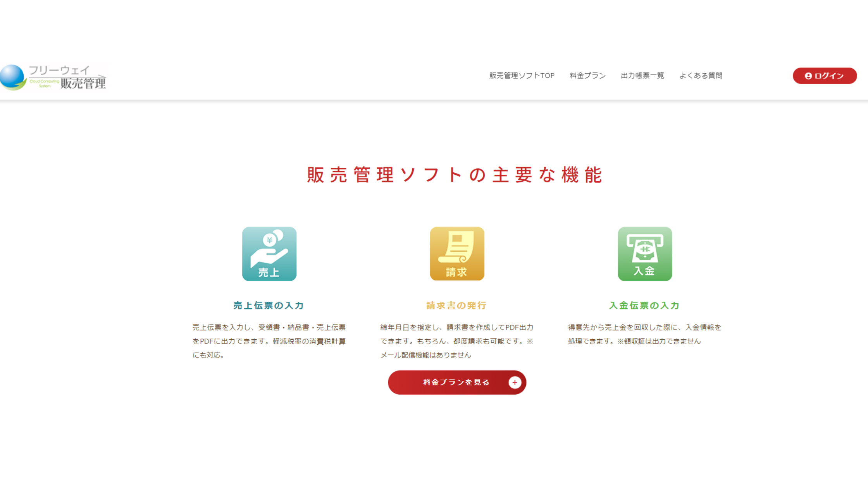Click the red ログイン button
This screenshot has height=488, width=868.
[825, 76]
